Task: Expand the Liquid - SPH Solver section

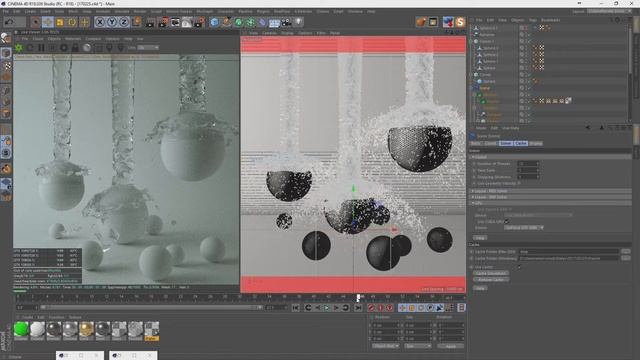Action: click(549, 197)
